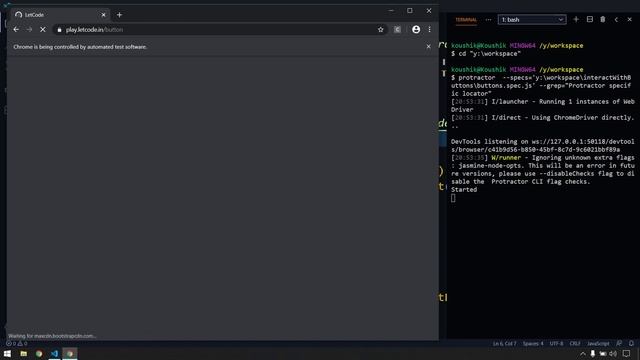This screenshot has width=640, height=360.
Task: Click 'Ln 6, Col 7' in status bar
Action: 504,343
